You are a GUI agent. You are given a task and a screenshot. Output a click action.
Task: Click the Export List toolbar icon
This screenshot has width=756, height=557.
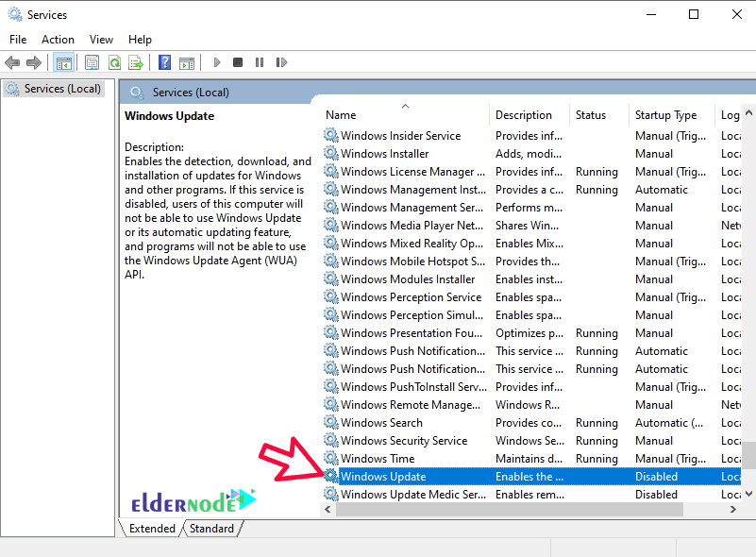(x=137, y=62)
